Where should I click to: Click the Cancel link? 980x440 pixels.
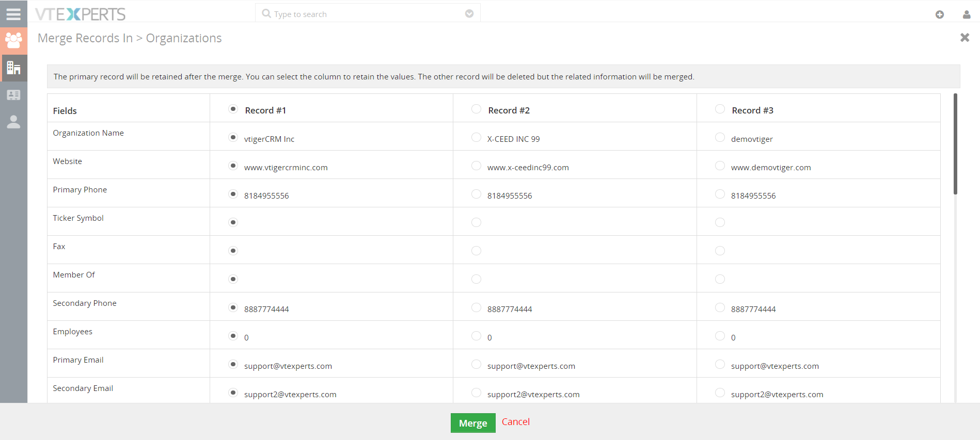point(516,421)
